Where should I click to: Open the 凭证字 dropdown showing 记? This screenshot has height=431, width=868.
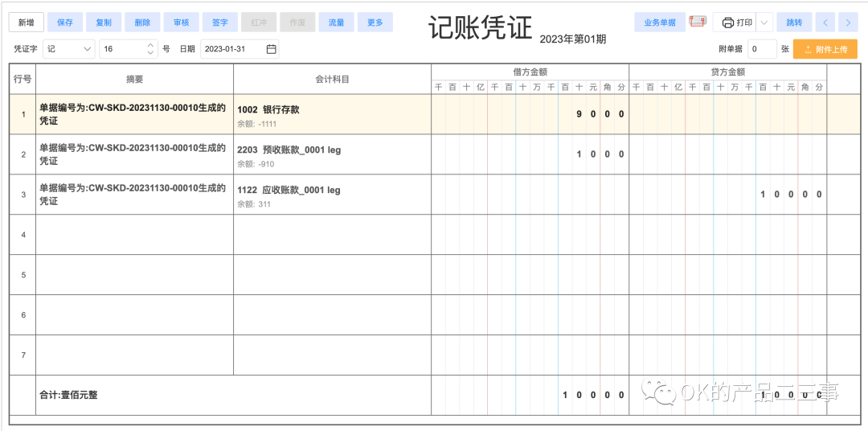(69, 49)
